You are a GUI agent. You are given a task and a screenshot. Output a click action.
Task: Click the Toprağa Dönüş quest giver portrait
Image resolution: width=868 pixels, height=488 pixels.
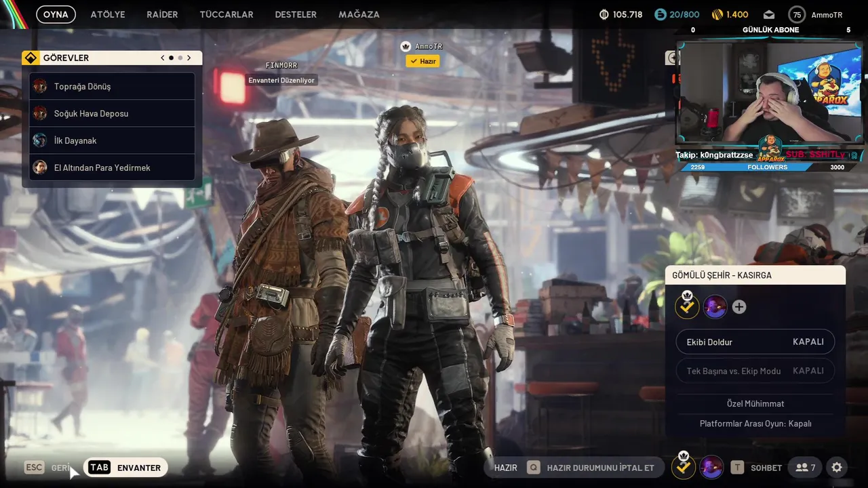pyautogui.click(x=40, y=86)
